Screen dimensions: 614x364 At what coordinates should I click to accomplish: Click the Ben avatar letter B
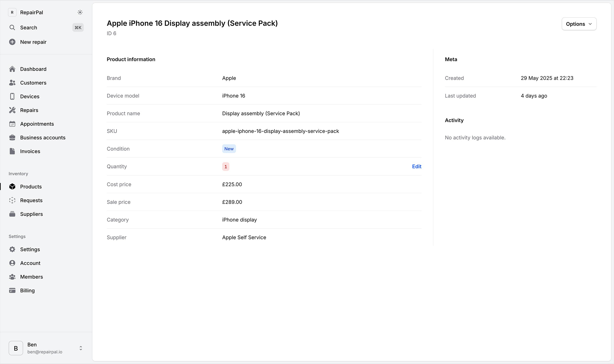point(16,348)
